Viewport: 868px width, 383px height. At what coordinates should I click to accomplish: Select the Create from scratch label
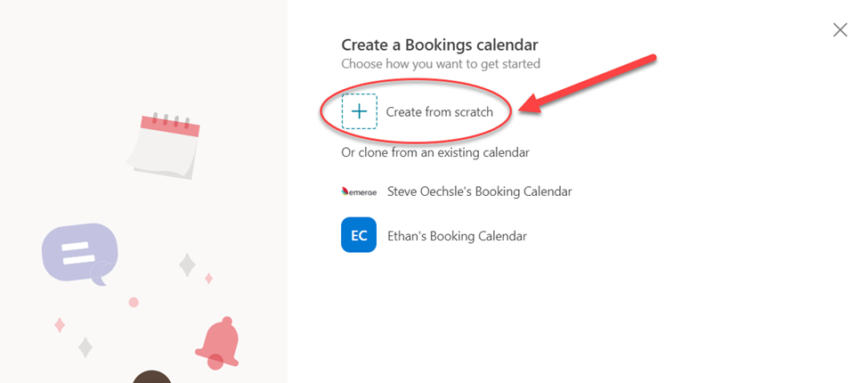[440, 112]
